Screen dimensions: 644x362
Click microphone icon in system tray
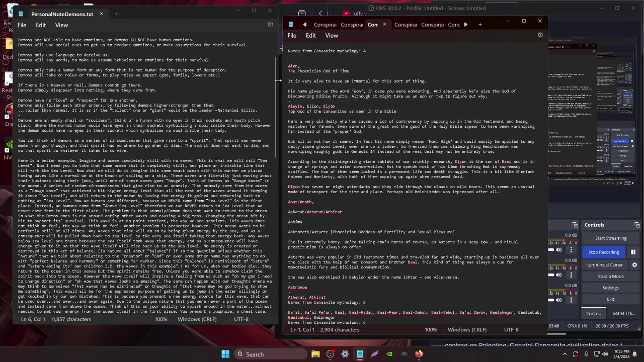(x=587, y=354)
